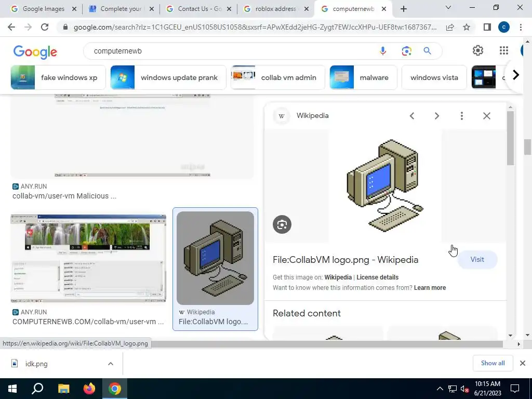Switch to the Contact Us tab
The image size is (532, 399).
[x=199, y=9]
